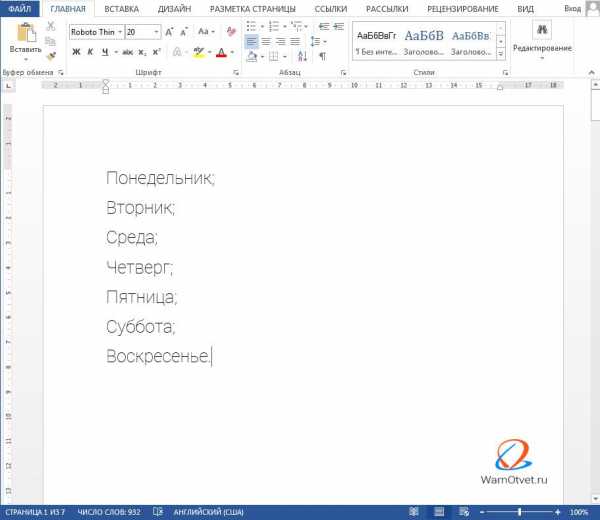Toggle align right button
The image size is (600, 520).
point(280,41)
